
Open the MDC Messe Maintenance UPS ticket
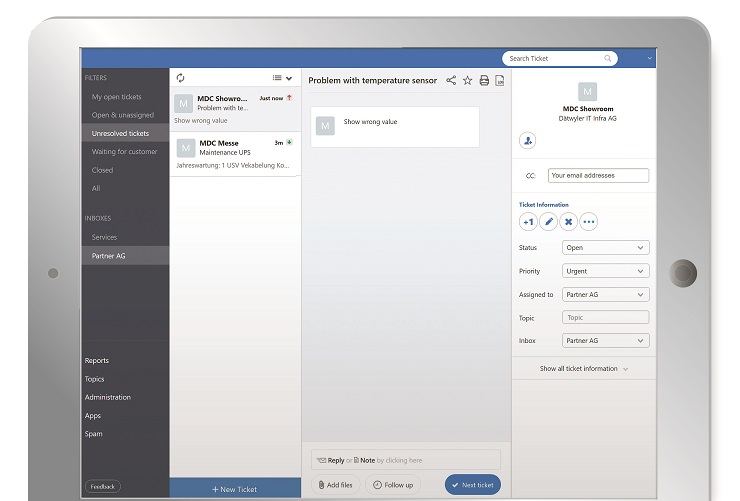[x=234, y=154]
